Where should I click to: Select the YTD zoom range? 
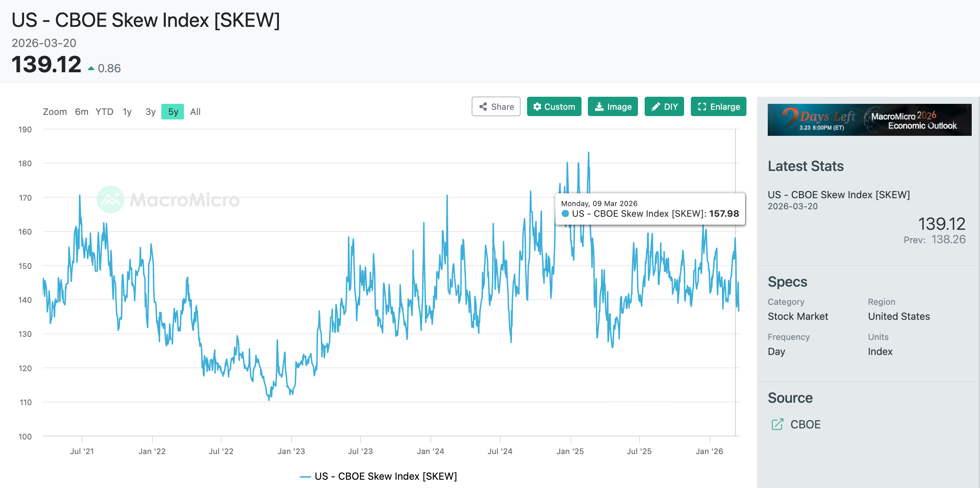pos(104,112)
